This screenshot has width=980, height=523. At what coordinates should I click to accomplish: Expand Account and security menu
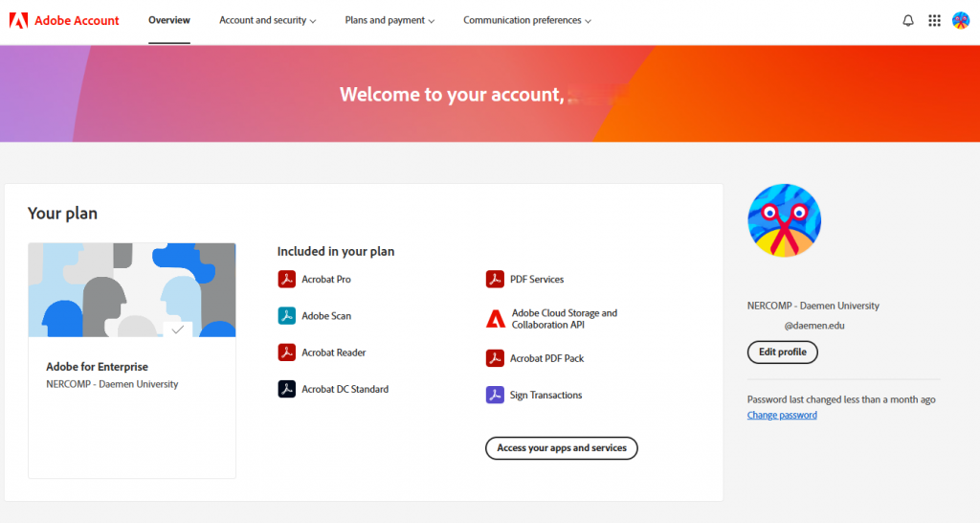tap(267, 20)
